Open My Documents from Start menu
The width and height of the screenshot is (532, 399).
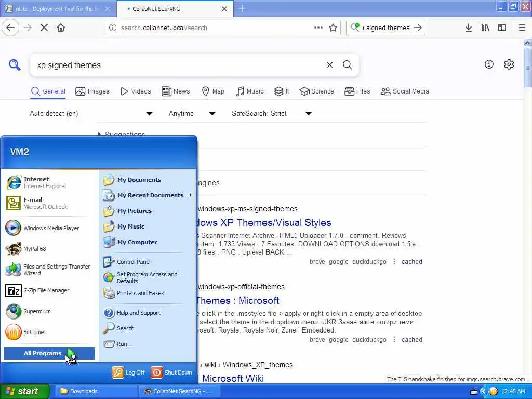point(148,180)
